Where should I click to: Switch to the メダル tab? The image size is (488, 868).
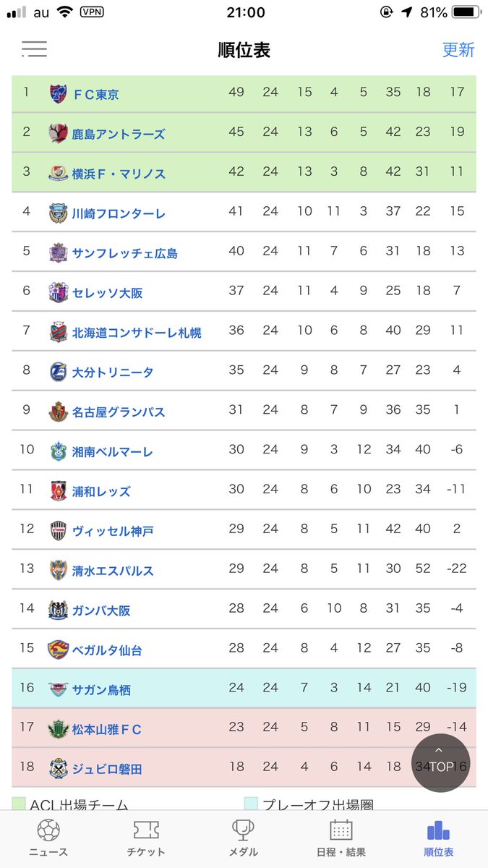click(x=244, y=838)
